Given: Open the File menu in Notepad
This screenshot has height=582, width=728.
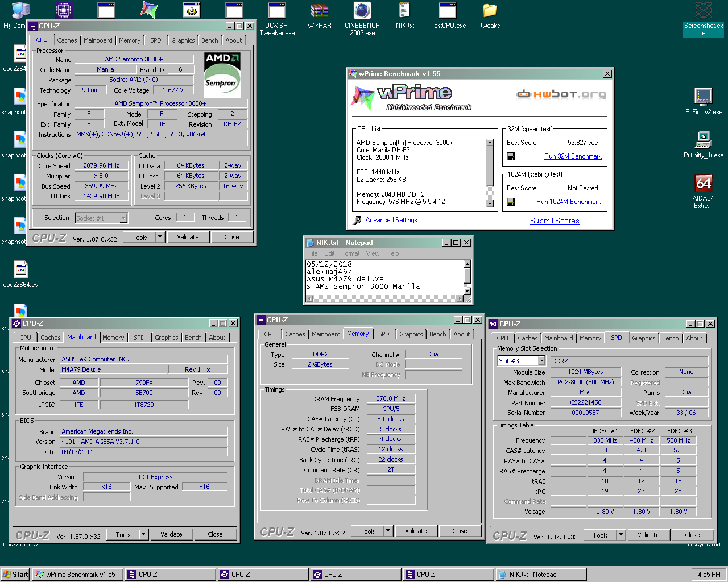Looking at the screenshot, I should tap(313, 253).
